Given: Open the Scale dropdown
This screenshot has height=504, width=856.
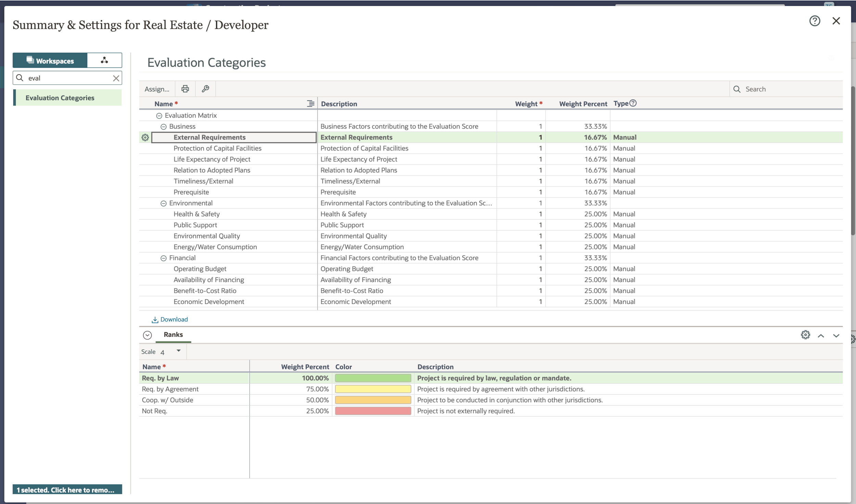Looking at the screenshot, I should pyautogui.click(x=178, y=351).
